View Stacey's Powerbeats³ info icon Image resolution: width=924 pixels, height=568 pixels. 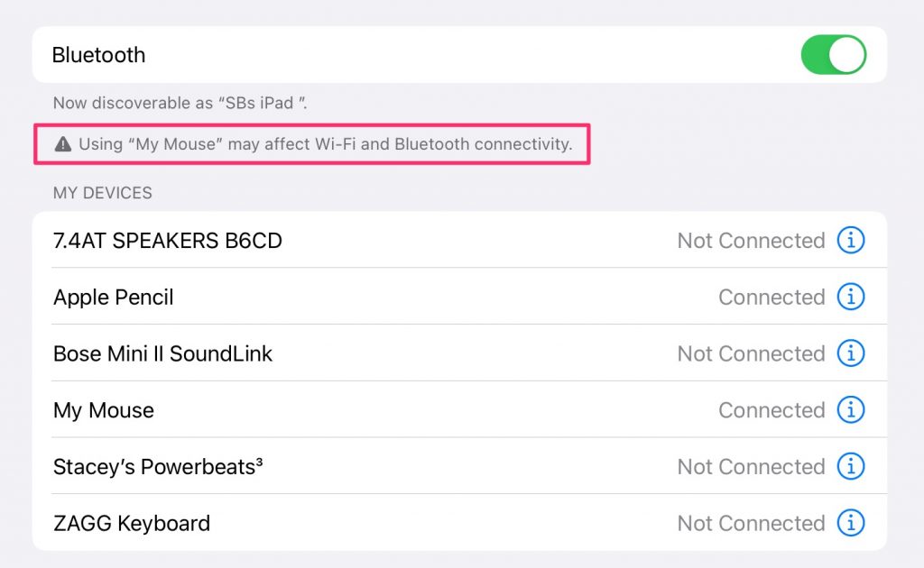[851, 466]
